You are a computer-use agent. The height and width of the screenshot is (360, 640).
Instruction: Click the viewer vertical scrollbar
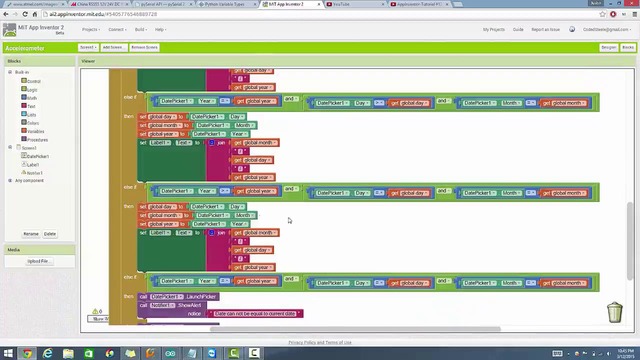click(630, 241)
